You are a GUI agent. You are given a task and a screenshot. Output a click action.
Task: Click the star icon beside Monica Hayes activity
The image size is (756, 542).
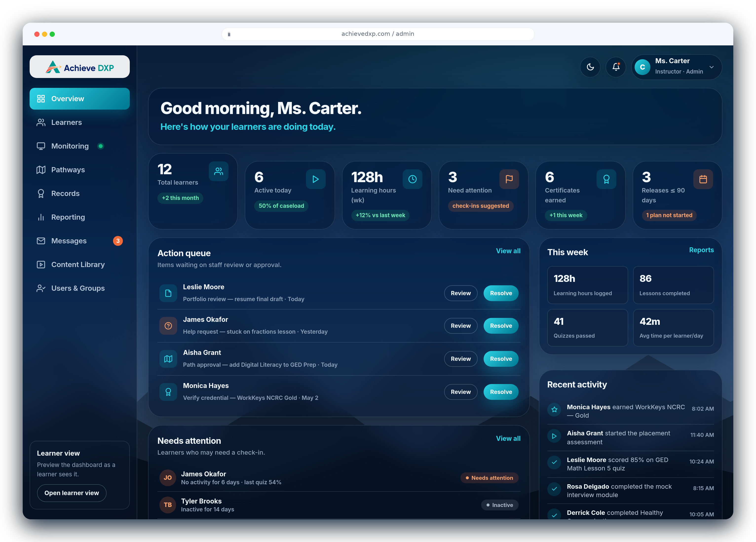(554, 410)
